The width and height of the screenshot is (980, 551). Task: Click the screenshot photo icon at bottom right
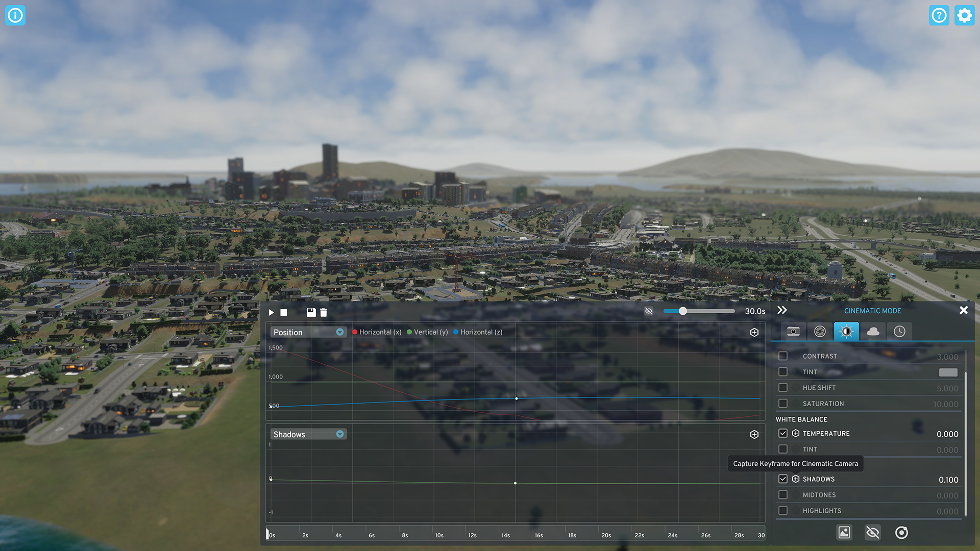coord(844,532)
